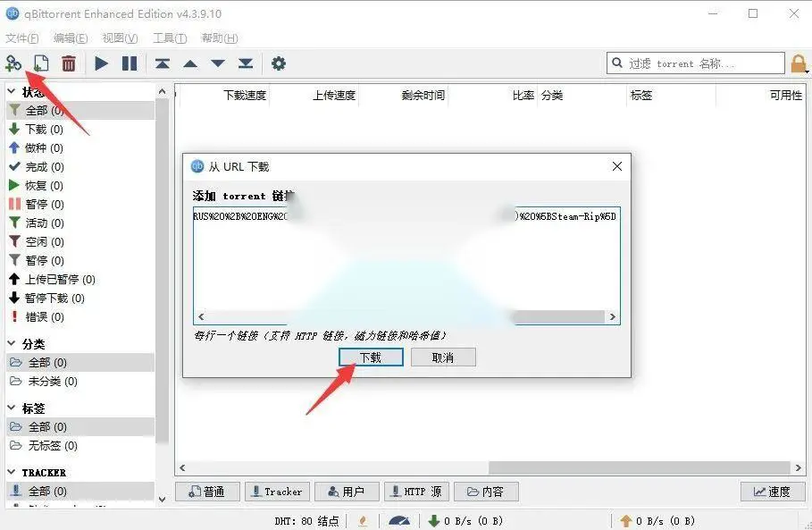Collapse the 分类 section

point(12,343)
